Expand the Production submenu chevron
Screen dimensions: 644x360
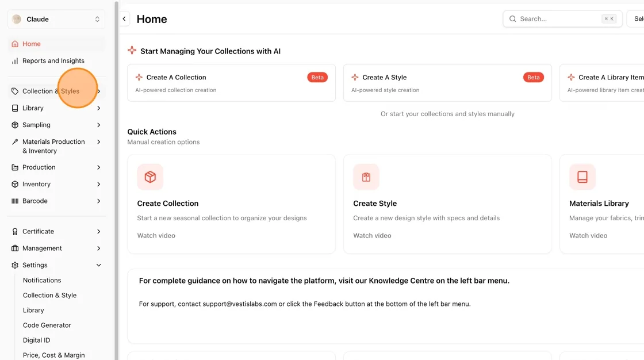tap(98, 167)
